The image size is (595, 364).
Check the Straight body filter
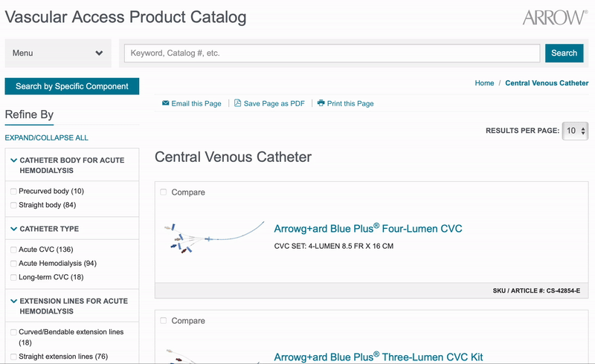(x=13, y=205)
